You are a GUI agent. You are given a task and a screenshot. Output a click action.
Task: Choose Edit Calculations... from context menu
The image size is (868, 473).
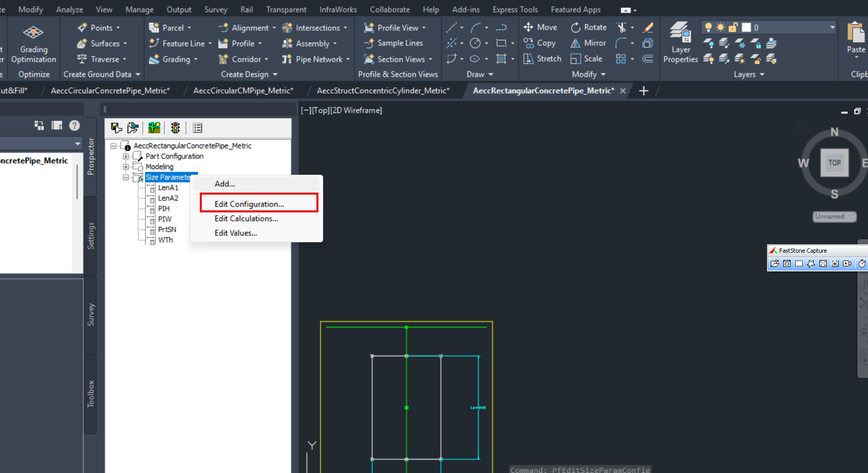pos(256,219)
